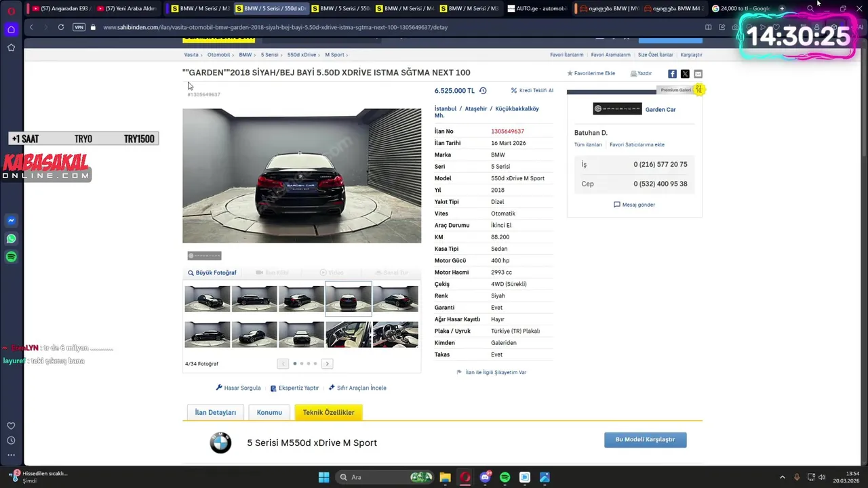Open Discord from the taskbar
Image resolution: width=868 pixels, height=488 pixels.
pyautogui.click(x=485, y=477)
